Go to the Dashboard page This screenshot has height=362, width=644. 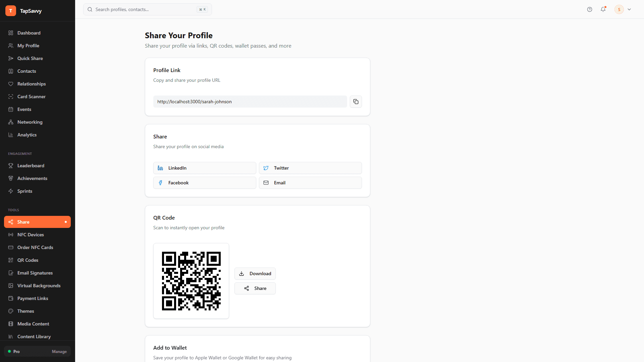(29, 33)
